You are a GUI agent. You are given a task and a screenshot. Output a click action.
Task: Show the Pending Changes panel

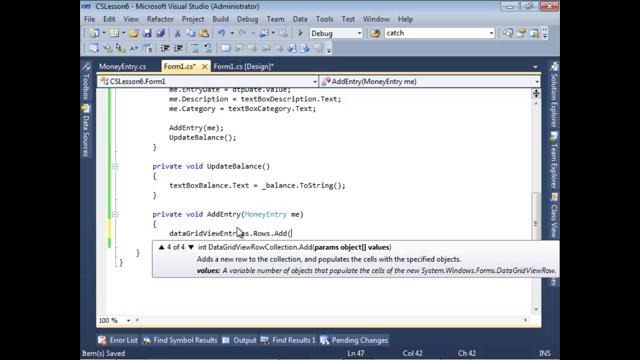tap(354, 340)
